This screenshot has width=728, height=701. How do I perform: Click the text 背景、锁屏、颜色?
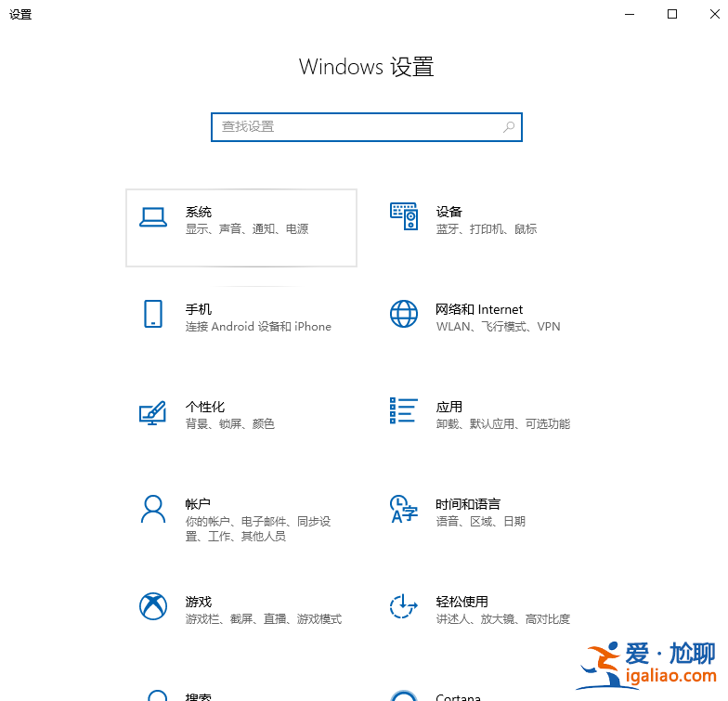230,423
